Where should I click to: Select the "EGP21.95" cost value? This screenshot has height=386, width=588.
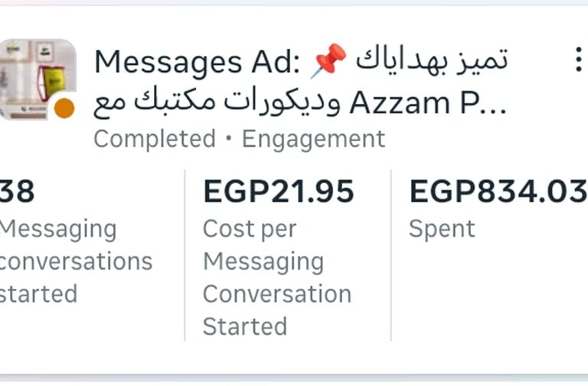[278, 191]
